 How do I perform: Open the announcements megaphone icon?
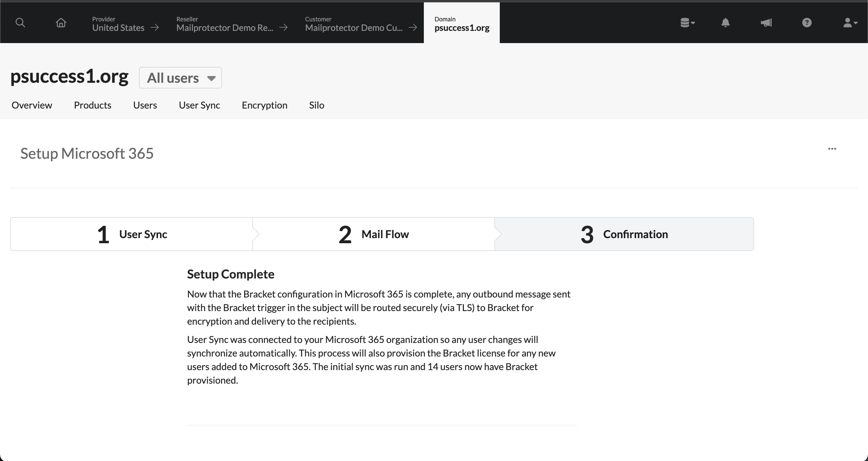pyautogui.click(x=766, y=23)
